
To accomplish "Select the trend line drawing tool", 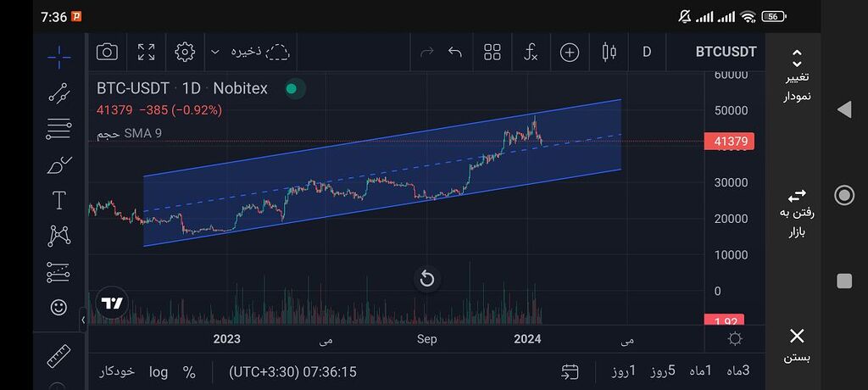I will [58, 93].
